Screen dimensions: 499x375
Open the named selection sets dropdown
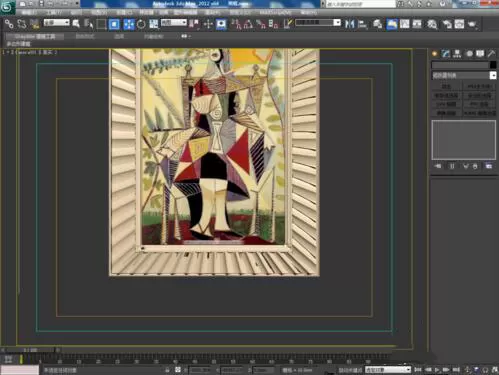[x=318, y=23]
